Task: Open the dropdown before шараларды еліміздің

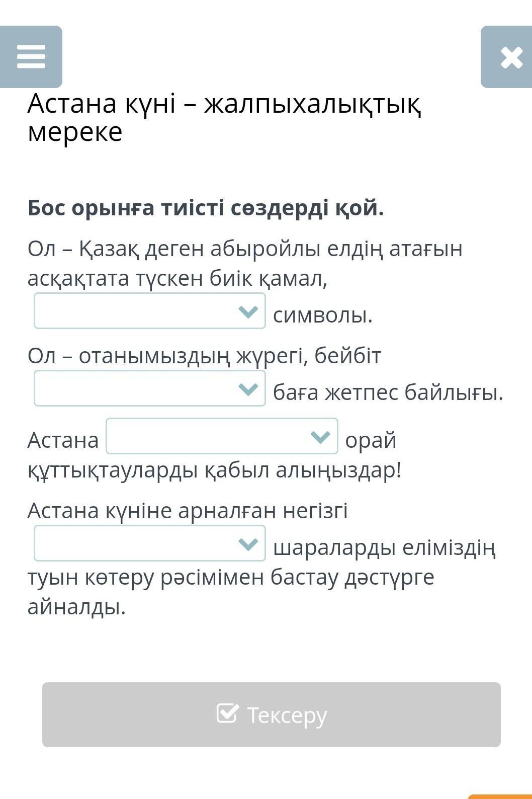Action: tap(150, 543)
